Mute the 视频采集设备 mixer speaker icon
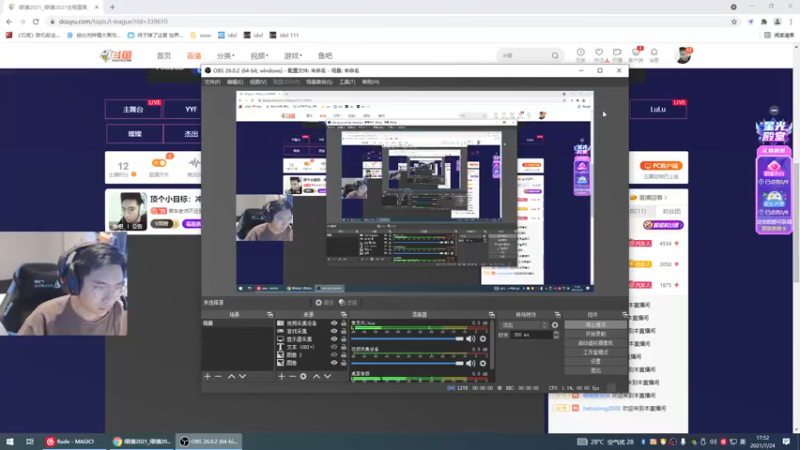This screenshot has height=450, width=800. tap(470, 363)
